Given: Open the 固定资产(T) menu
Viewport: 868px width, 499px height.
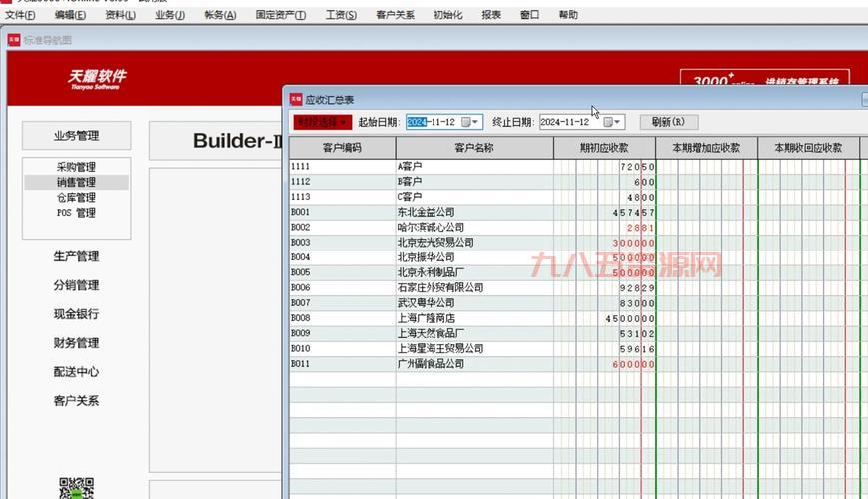Looking at the screenshot, I should (280, 15).
